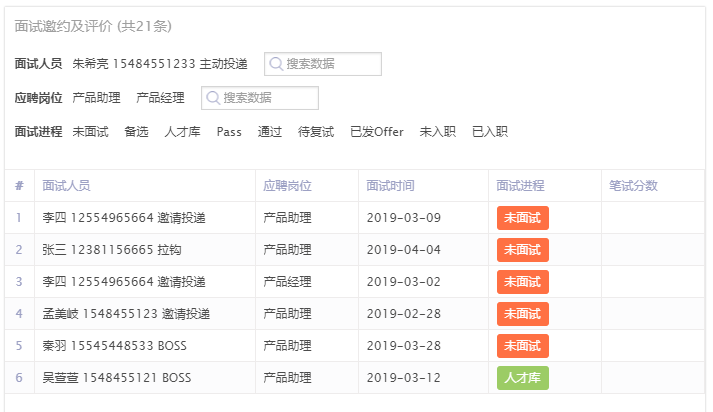
Task: Filter positions by 产品助理
Action: pos(96,98)
